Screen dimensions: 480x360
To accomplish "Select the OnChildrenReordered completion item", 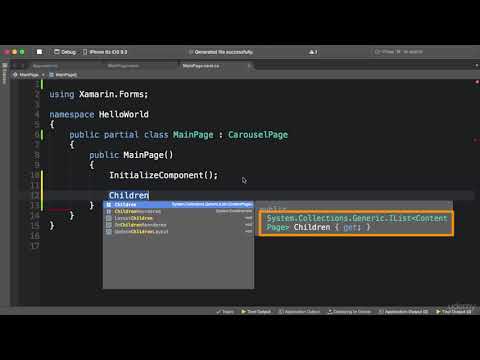I will pyautogui.click(x=178, y=225).
